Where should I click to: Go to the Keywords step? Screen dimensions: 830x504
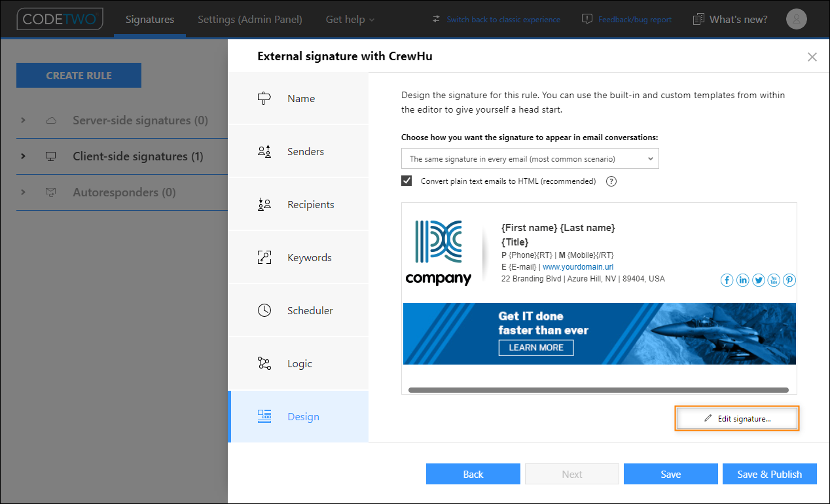(x=298, y=257)
